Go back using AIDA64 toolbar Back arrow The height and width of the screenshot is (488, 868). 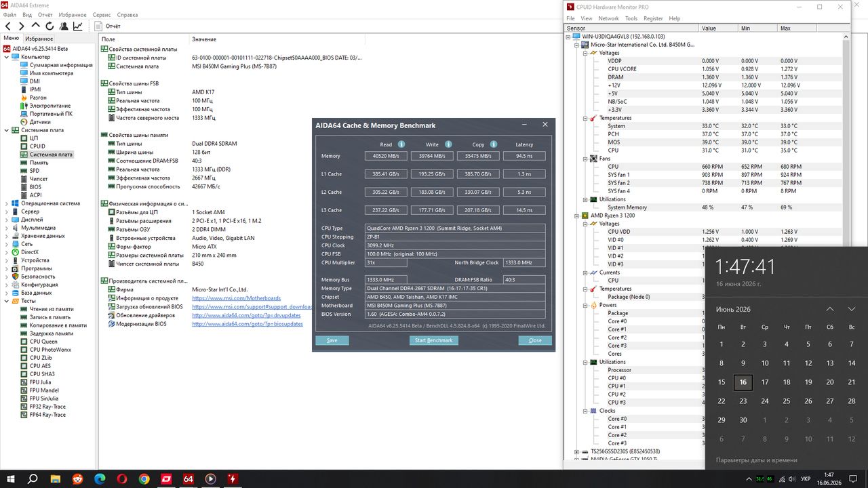[9, 26]
